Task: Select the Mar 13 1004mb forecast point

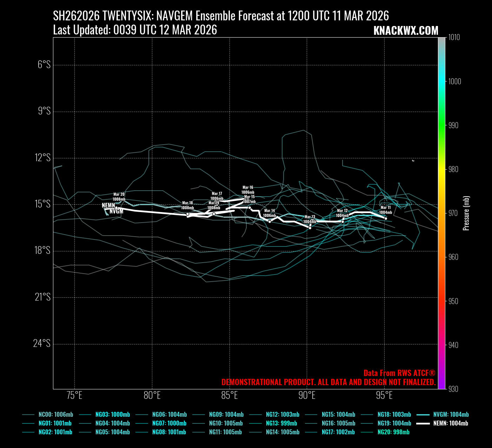Action: click(x=310, y=228)
